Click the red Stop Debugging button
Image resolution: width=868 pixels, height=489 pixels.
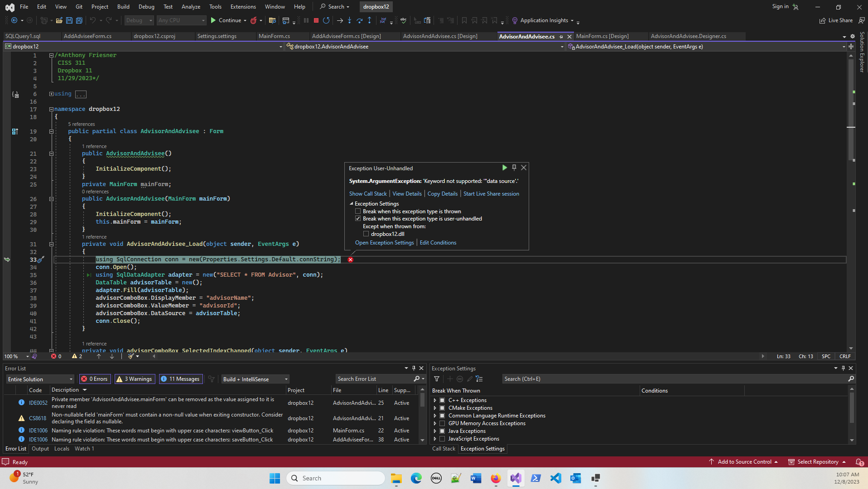point(316,20)
